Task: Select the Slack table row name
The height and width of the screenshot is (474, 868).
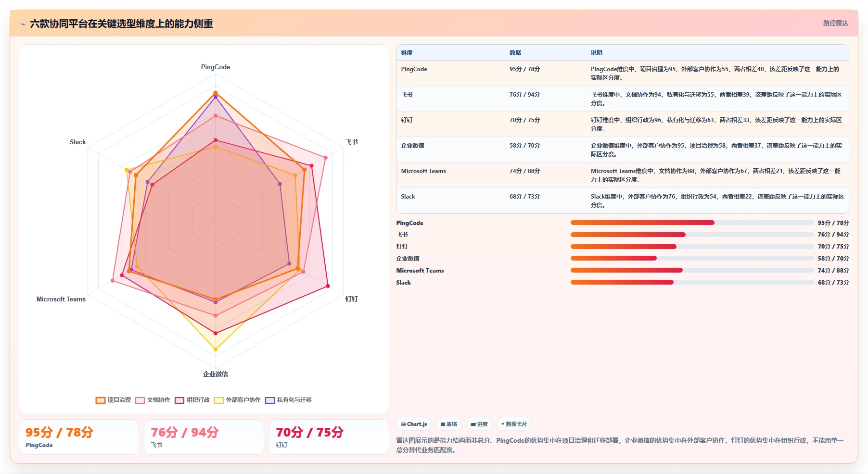Action: click(x=408, y=197)
